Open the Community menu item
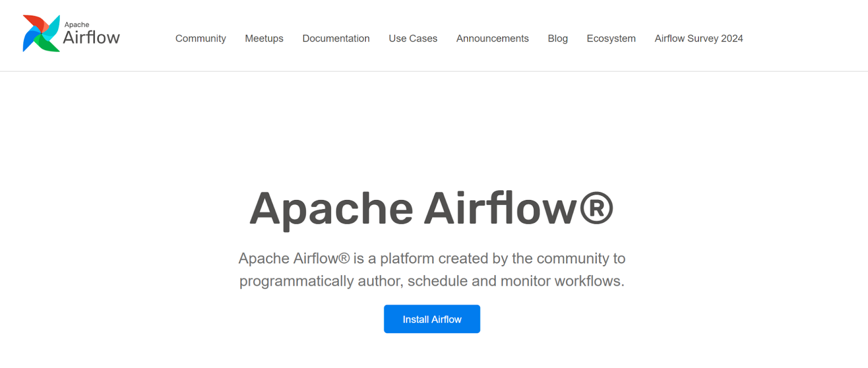This screenshot has width=868, height=368. pyautogui.click(x=201, y=38)
